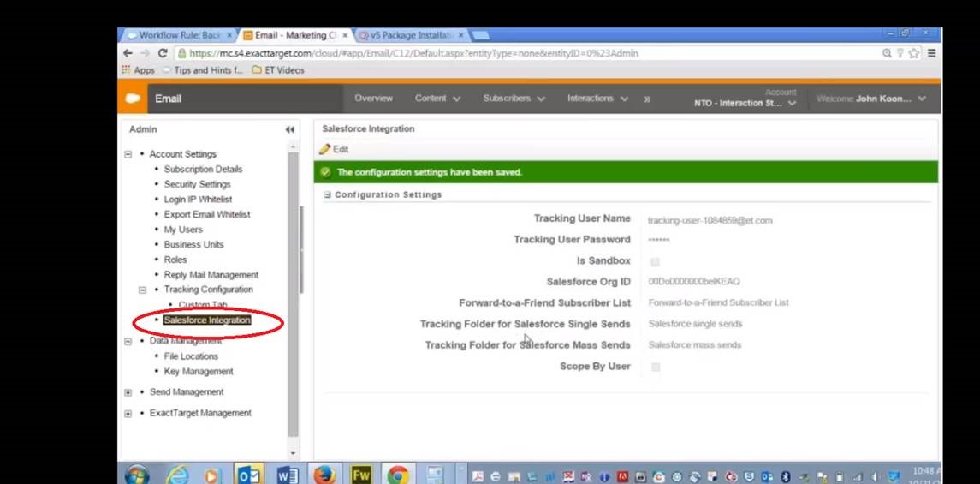Viewport: 980px width, 484px height.
Task: Open Key Management
Action: coord(198,372)
